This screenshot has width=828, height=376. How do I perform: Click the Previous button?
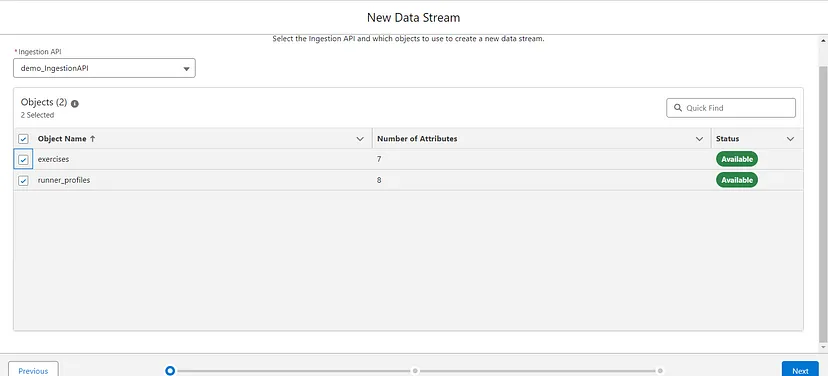pyautogui.click(x=33, y=370)
